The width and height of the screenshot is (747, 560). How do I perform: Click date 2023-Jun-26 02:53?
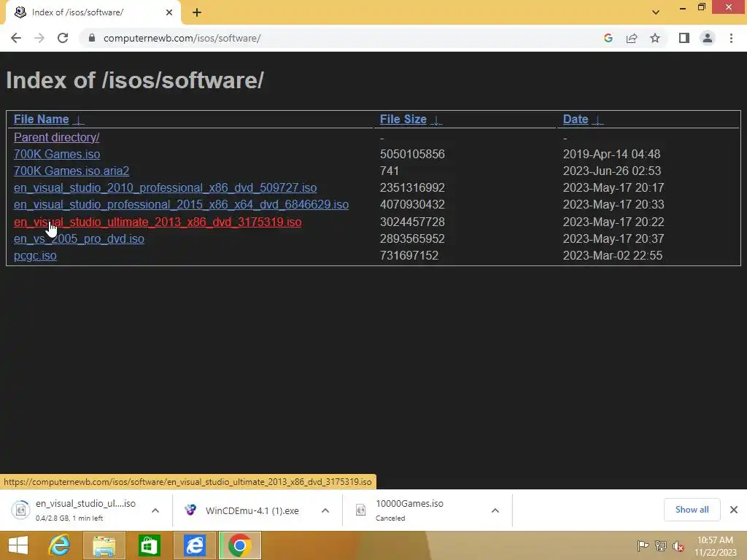(612, 171)
